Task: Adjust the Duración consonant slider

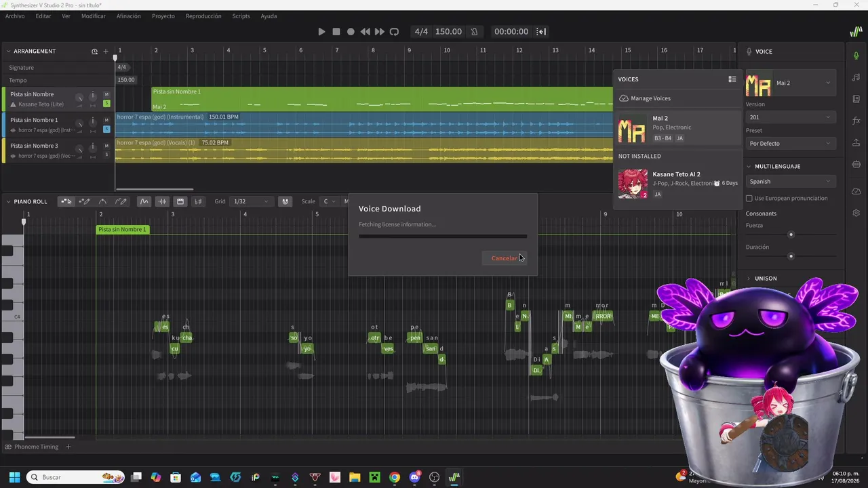Action: pos(791,256)
